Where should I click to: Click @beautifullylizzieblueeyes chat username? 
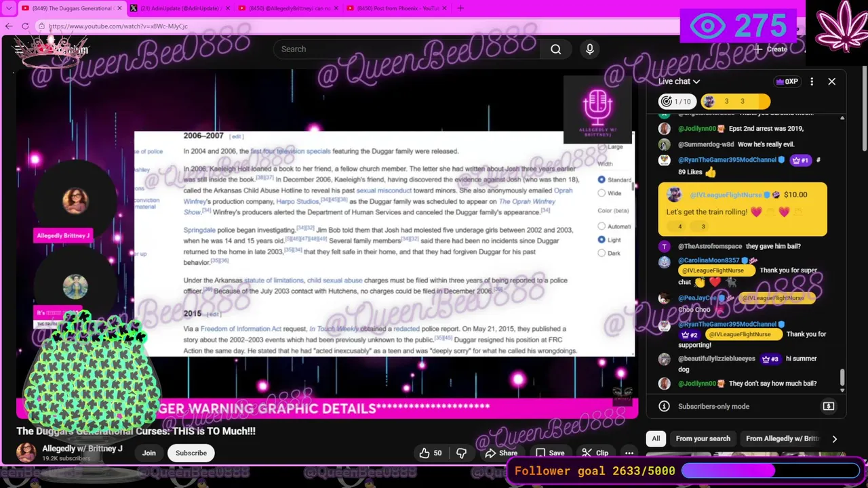tap(717, 359)
